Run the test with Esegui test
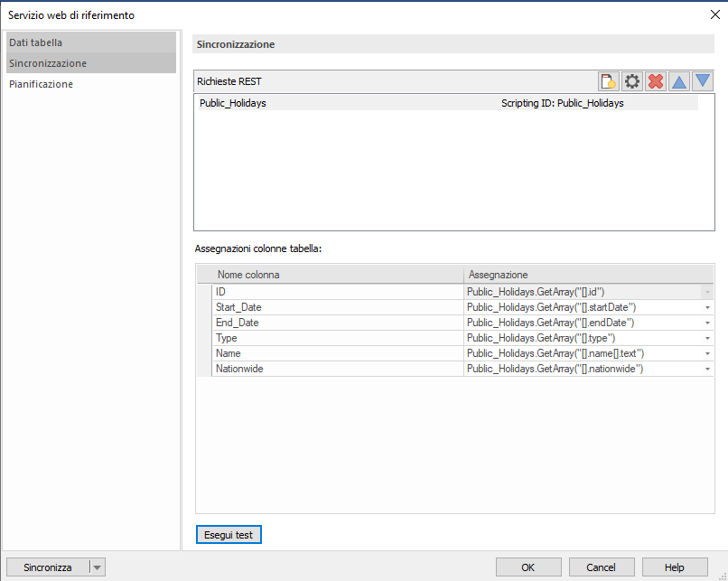The width and height of the screenshot is (728, 581). coord(229,534)
